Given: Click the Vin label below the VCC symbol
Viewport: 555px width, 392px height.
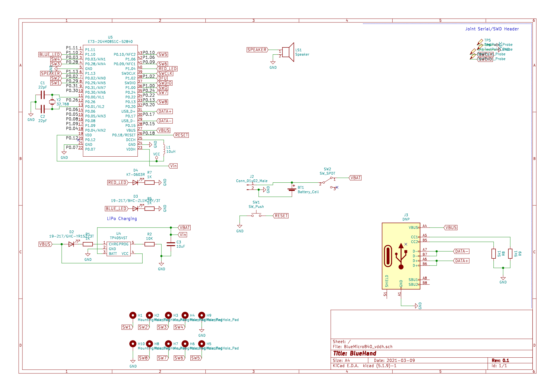Looking at the screenshot, I should (173, 166).
